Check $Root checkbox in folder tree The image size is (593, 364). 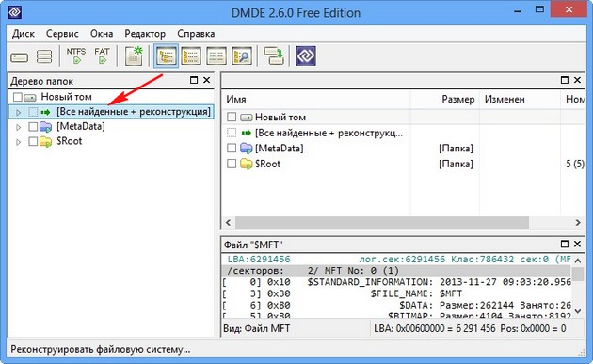pyautogui.click(x=33, y=142)
